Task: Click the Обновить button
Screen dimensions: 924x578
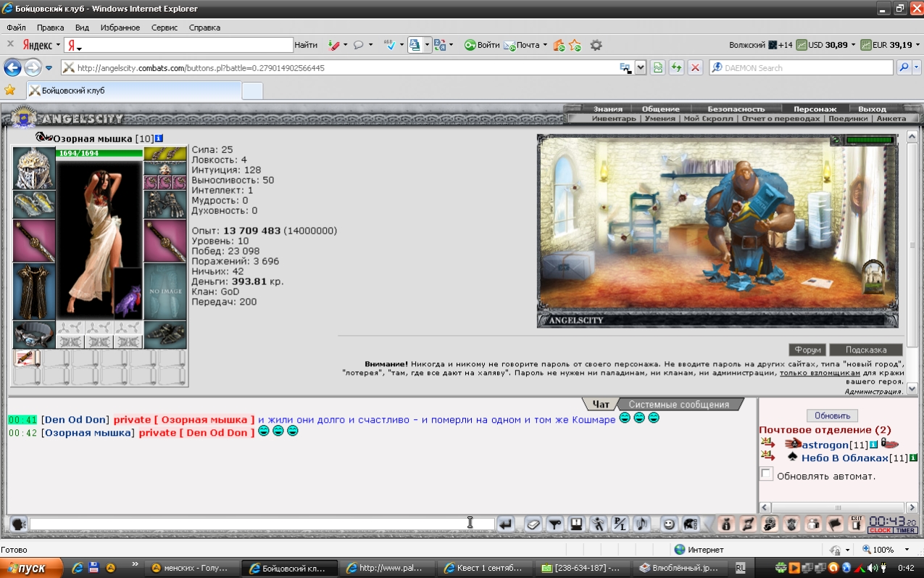Action: [832, 416]
